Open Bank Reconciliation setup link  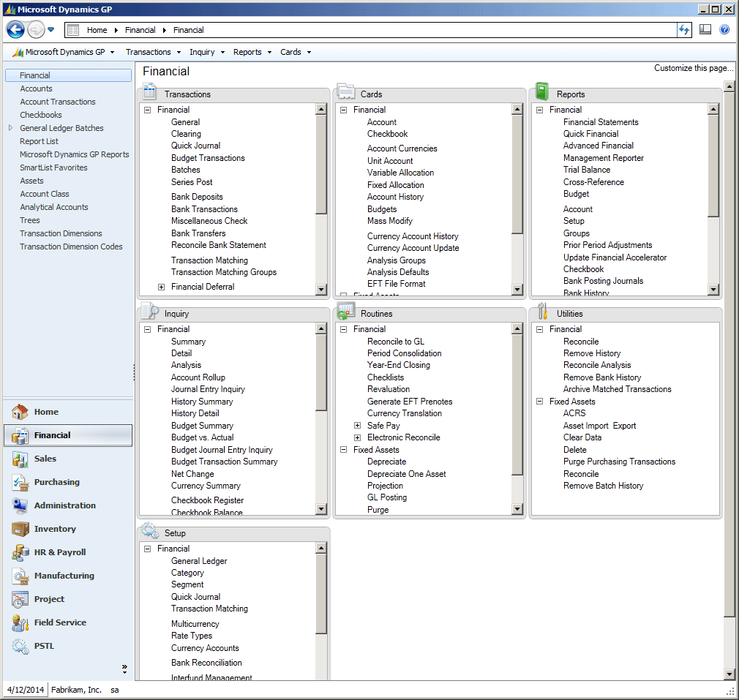point(206,663)
